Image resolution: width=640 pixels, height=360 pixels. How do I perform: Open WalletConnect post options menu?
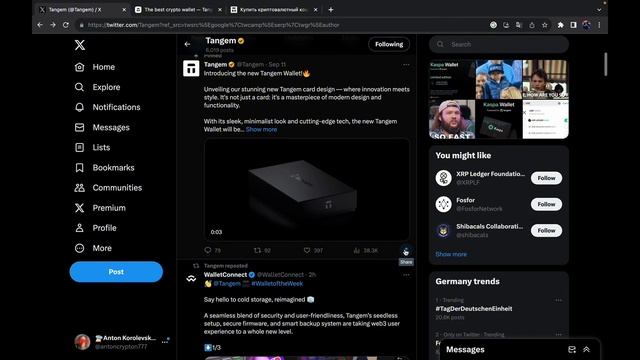[406, 275]
